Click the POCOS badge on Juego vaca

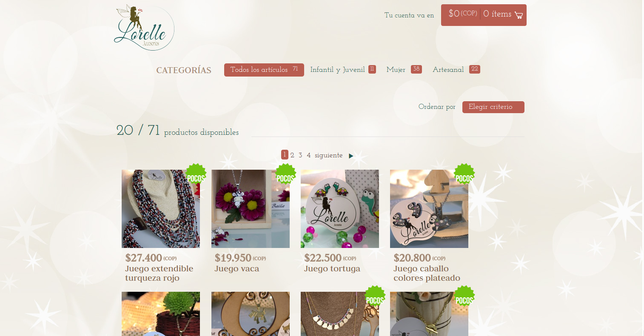click(x=285, y=174)
